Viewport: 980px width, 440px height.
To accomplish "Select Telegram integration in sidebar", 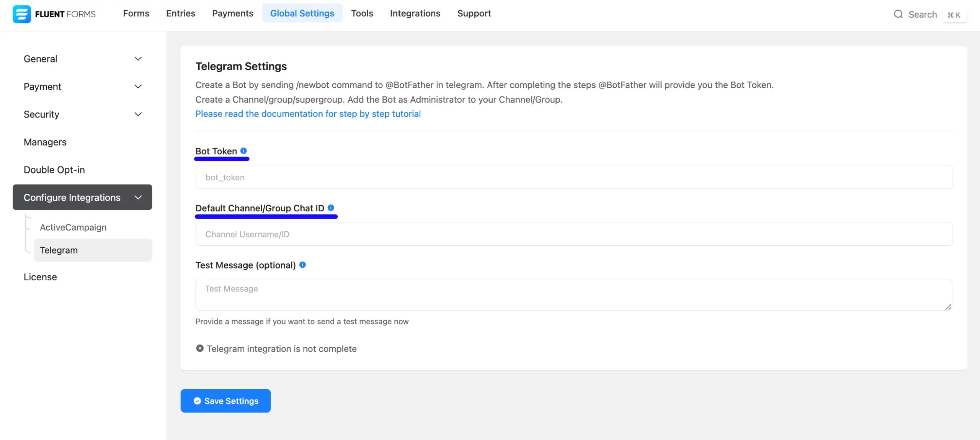I will point(93,250).
